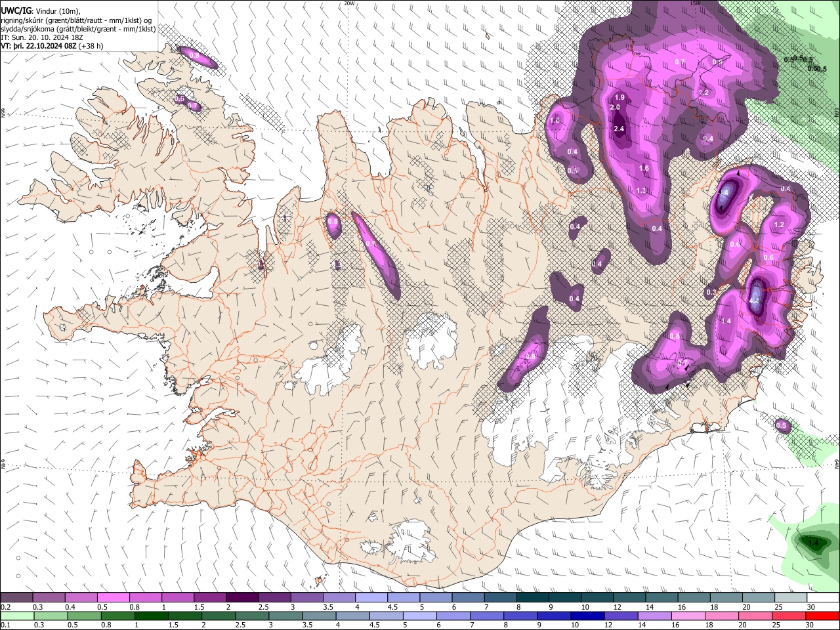Screen dimensions: 840x630
Task: Pick the light pink swatch at 16 in bottom legend
Action: pos(688,616)
